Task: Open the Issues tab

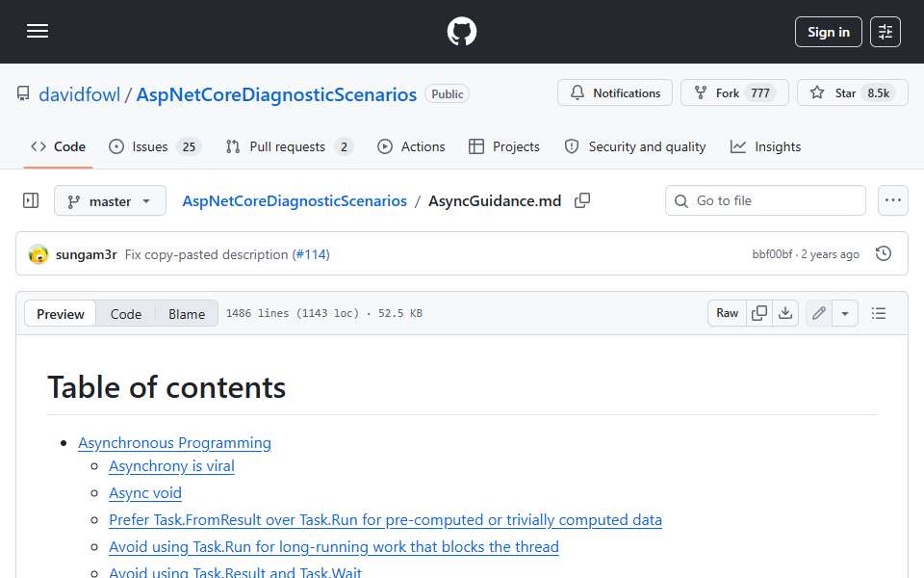Action: click(x=155, y=146)
